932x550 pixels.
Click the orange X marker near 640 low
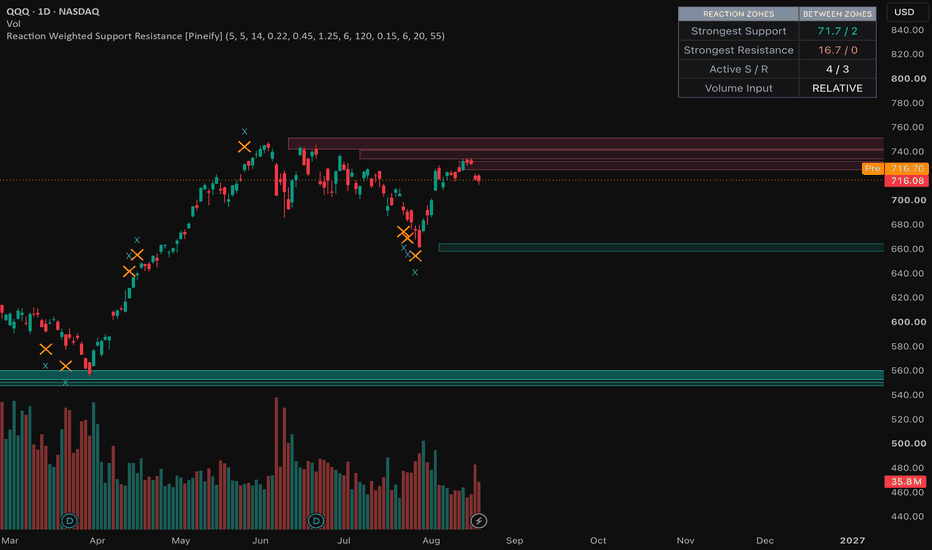click(x=415, y=256)
